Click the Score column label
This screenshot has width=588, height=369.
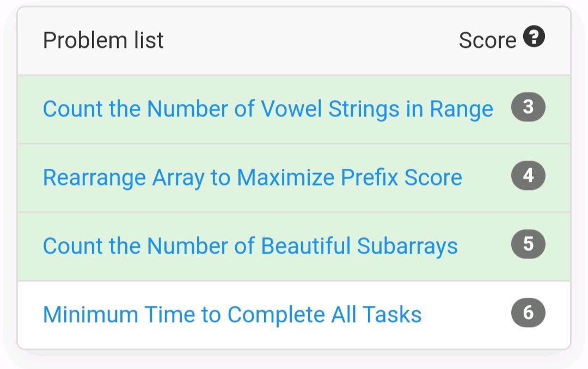point(487,40)
